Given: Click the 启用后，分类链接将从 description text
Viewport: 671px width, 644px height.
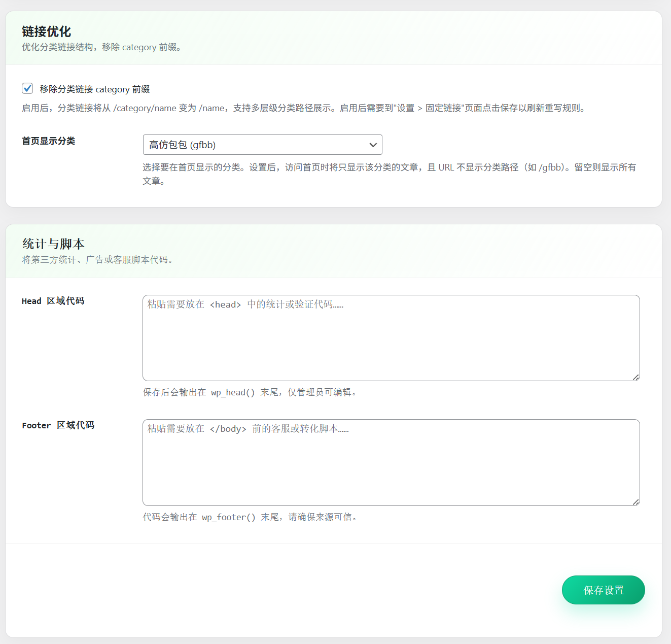Looking at the screenshot, I should [304, 108].
